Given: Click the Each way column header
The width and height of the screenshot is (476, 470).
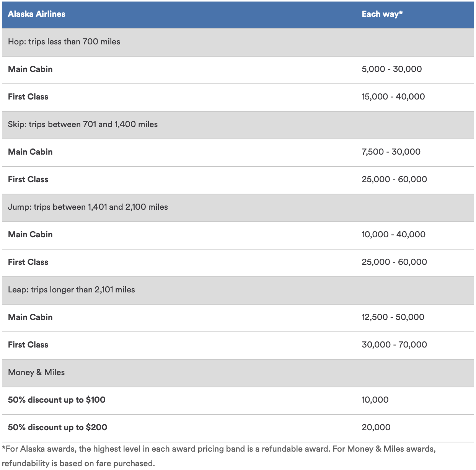Looking at the screenshot, I should coord(383,14).
